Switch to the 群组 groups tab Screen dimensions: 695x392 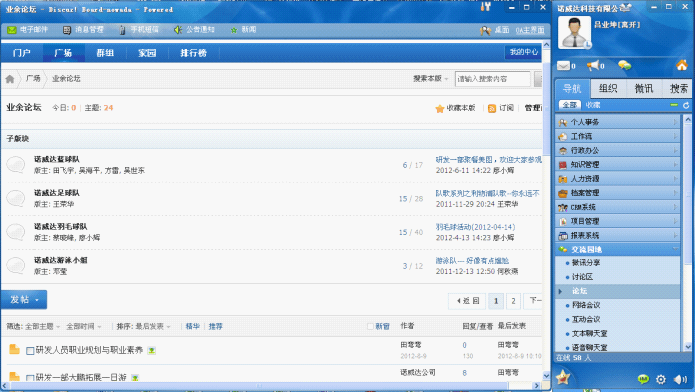pyautogui.click(x=105, y=53)
